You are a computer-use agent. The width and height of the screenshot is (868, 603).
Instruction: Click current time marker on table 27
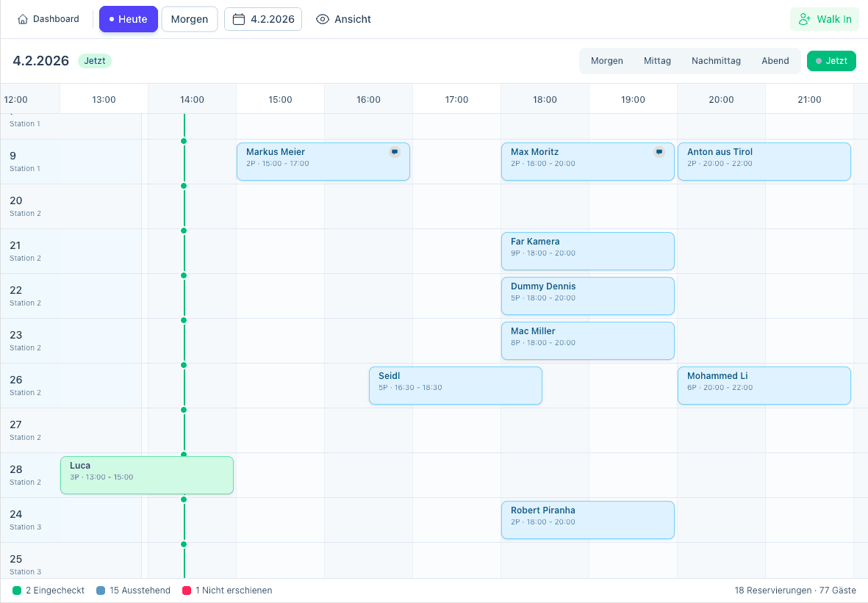tap(184, 410)
